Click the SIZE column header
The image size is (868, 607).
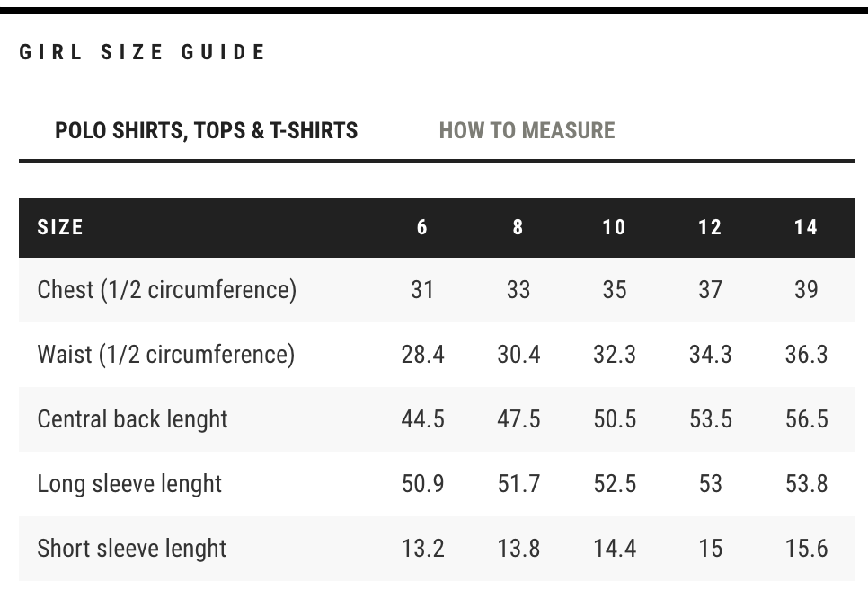click(60, 228)
